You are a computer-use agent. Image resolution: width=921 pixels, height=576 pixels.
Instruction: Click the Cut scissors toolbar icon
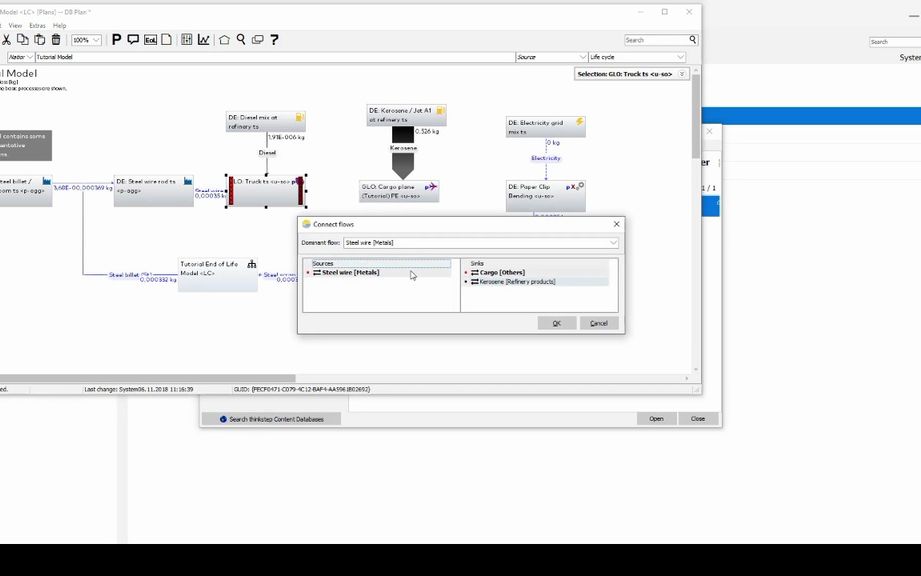pos(6,40)
